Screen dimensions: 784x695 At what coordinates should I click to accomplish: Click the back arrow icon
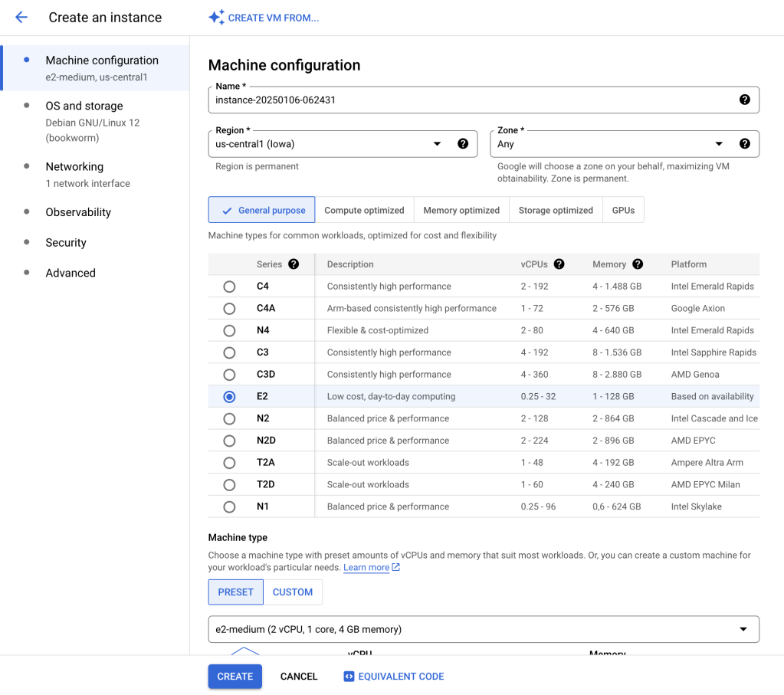(21, 18)
